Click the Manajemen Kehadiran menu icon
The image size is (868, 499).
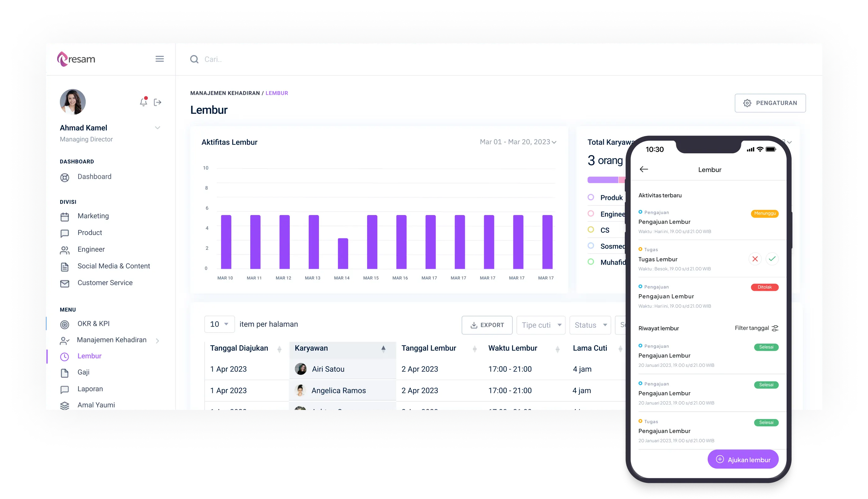[x=64, y=340]
